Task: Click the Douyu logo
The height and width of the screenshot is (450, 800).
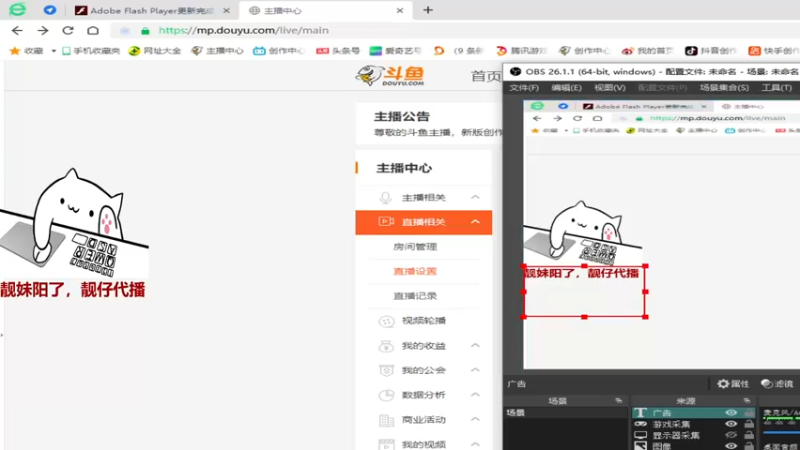Action: 390,76
